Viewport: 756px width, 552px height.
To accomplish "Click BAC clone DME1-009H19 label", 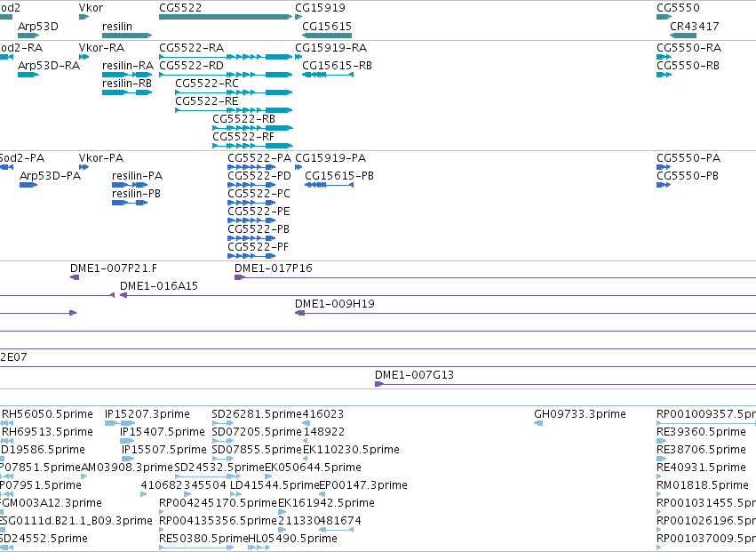I will 335,303.
